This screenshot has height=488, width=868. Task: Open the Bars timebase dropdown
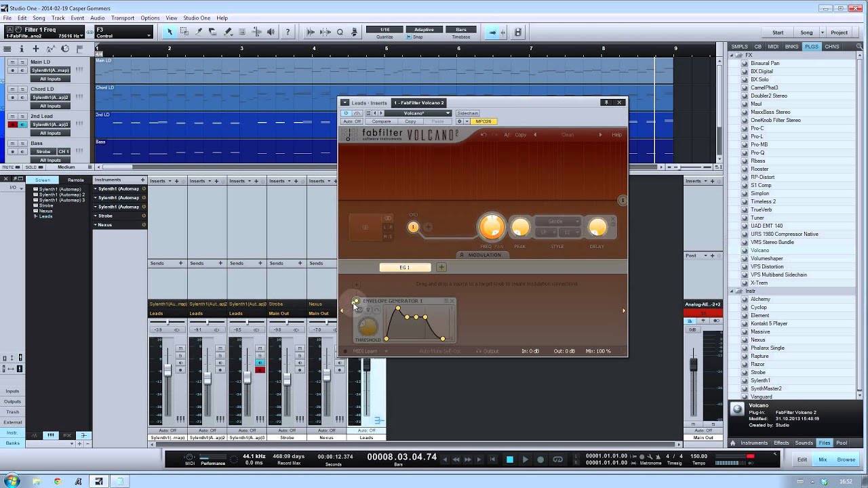[x=461, y=30]
